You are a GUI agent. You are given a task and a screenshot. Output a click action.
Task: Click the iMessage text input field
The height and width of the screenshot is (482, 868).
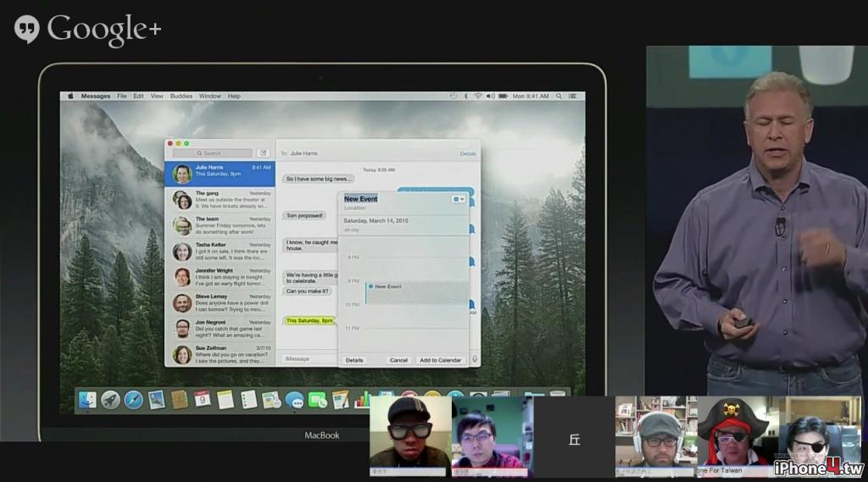click(x=309, y=359)
